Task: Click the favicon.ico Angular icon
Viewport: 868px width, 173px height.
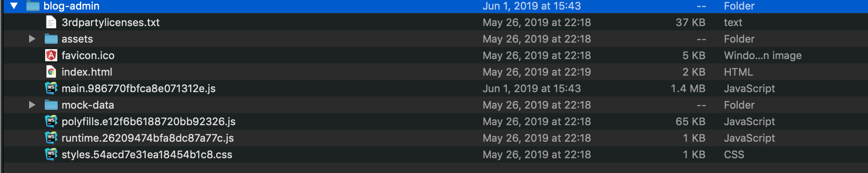Action: (x=51, y=55)
